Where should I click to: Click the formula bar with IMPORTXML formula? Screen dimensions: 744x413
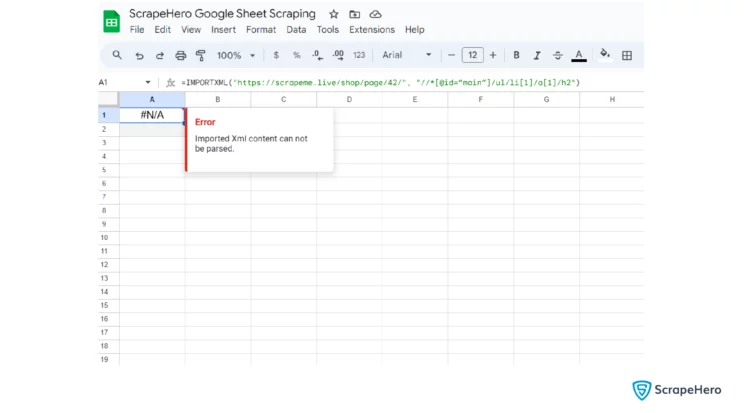click(381, 83)
